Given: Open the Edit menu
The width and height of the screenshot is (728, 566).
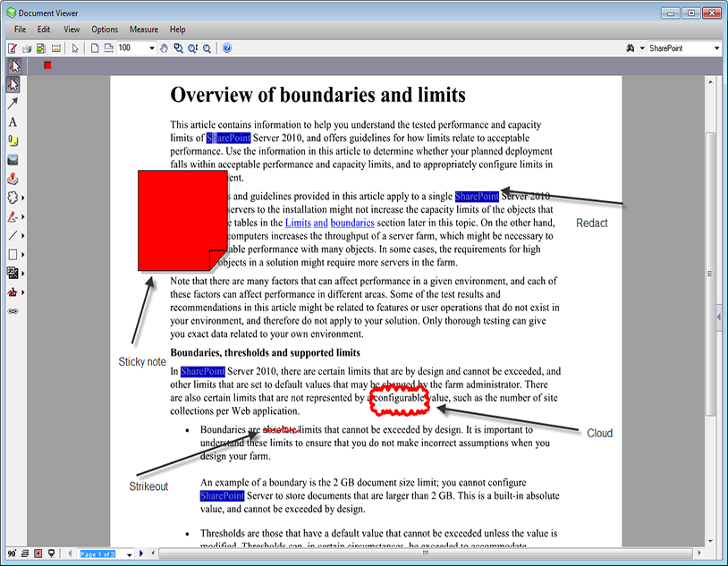Looking at the screenshot, I should coord(44,30).
